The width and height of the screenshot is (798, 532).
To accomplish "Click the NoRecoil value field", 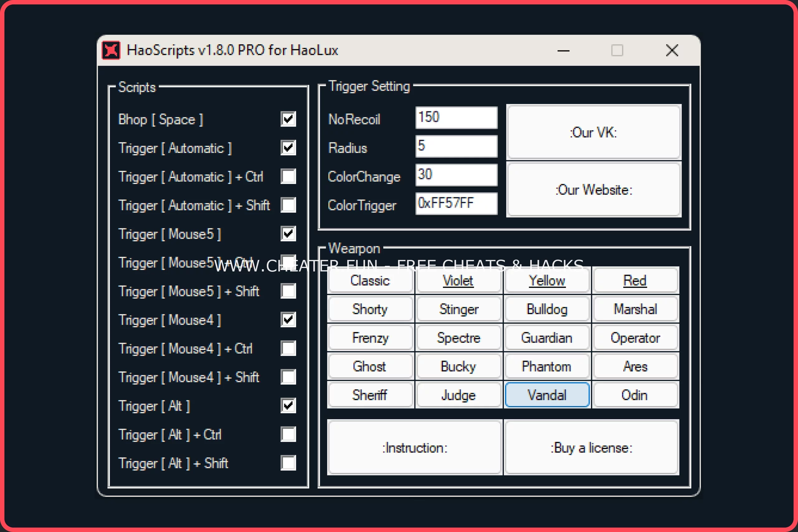I will coord(456,118).
